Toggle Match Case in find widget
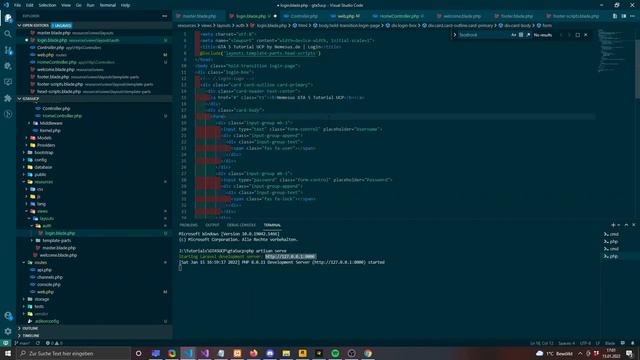640x360 pixels. click(x=513, y=35)
